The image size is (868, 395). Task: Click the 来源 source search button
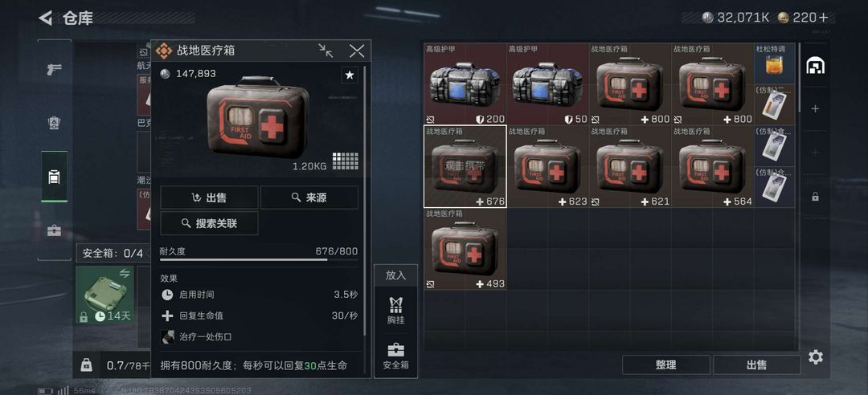point(309,197)
